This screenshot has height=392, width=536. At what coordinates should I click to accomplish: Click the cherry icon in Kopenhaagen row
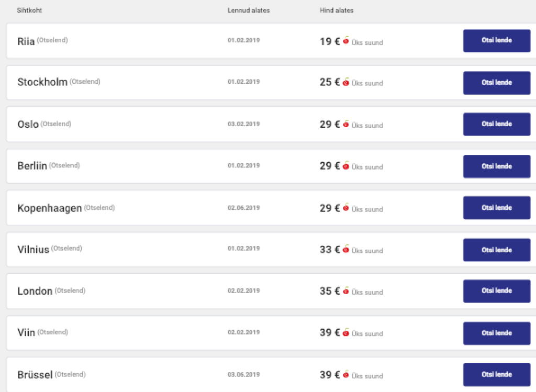coord(346,208)
